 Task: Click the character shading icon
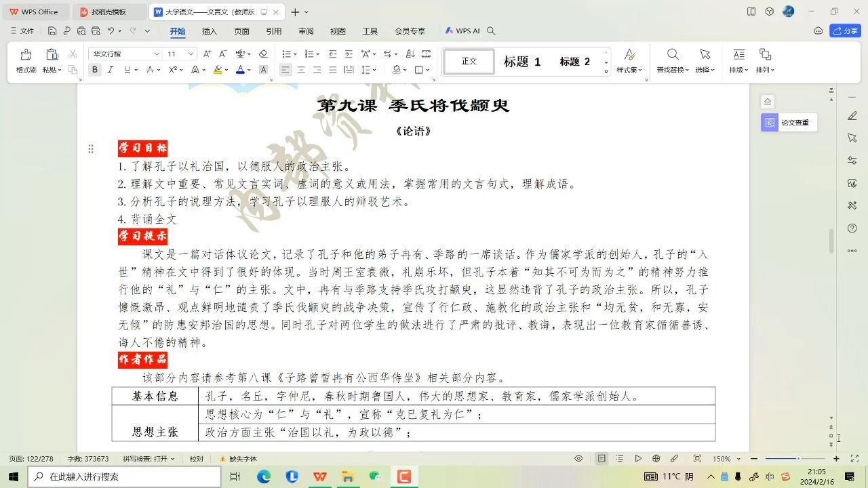[x=264, y=69]
